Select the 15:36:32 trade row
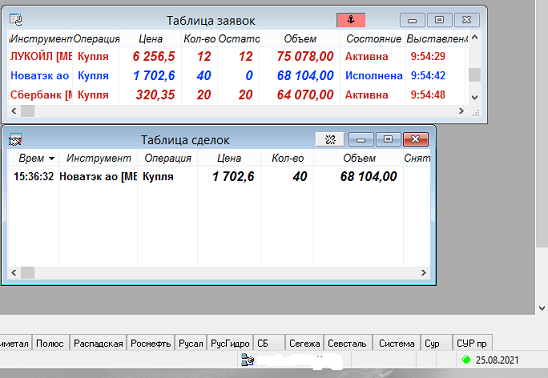 219,176
